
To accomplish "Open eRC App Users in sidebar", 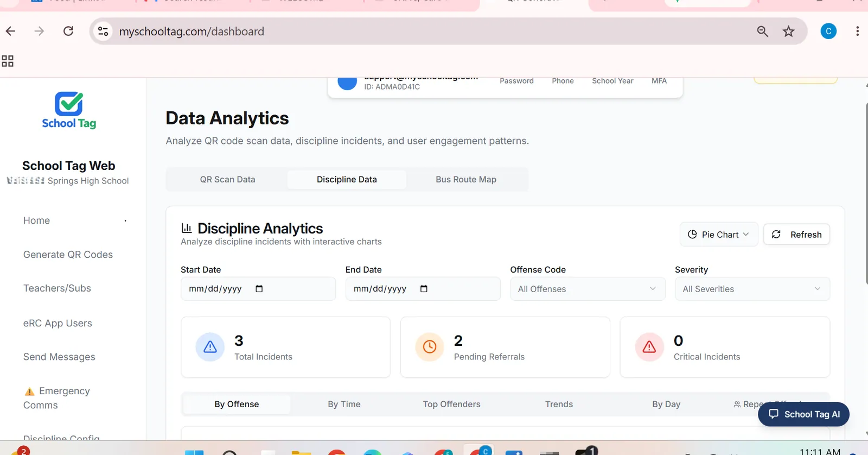I will coord(58,323).
